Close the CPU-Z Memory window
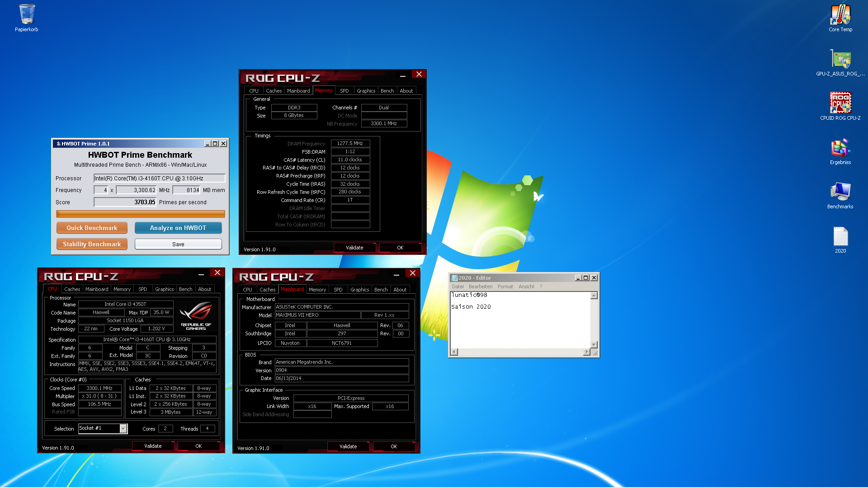The image size is (868, 488). tap(419, 75)
